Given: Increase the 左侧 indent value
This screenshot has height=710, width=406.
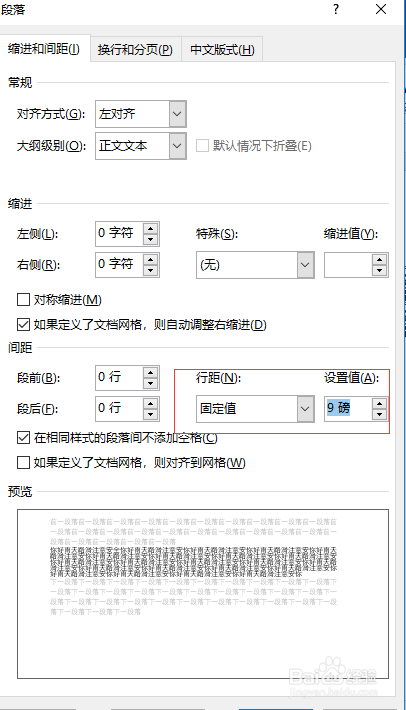Looking at the screenshot, I should (151, 228).
